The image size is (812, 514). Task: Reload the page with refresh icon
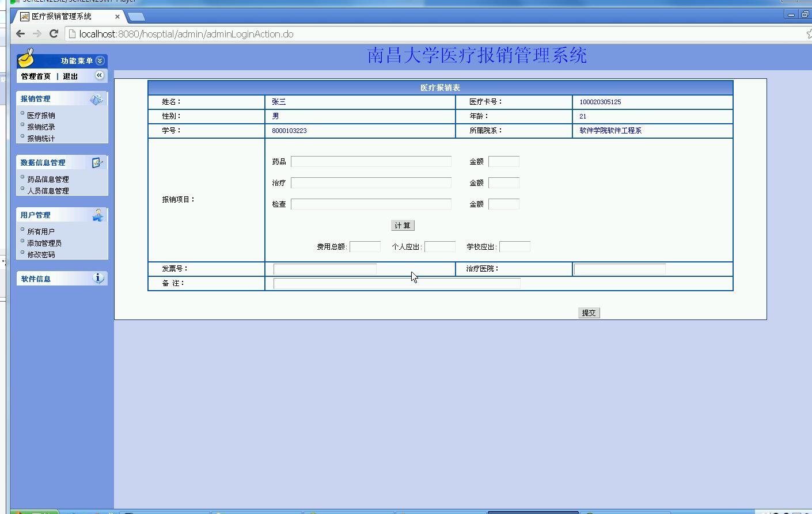[54, 34]
